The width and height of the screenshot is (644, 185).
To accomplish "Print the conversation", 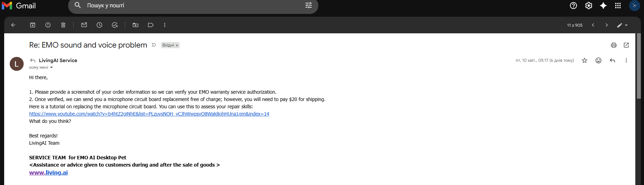I will tap(614, 45).
